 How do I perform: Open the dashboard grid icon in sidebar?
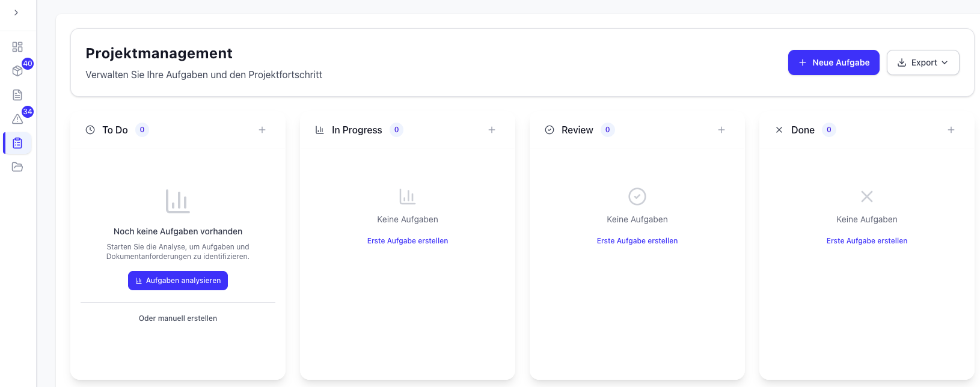click(17, 47)
